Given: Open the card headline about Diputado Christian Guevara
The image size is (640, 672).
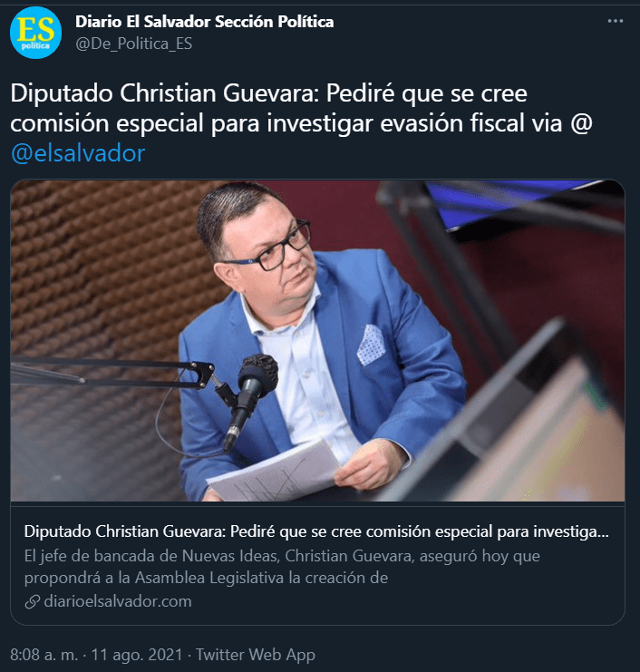Looking at the screenshot, I should [316, 531].
